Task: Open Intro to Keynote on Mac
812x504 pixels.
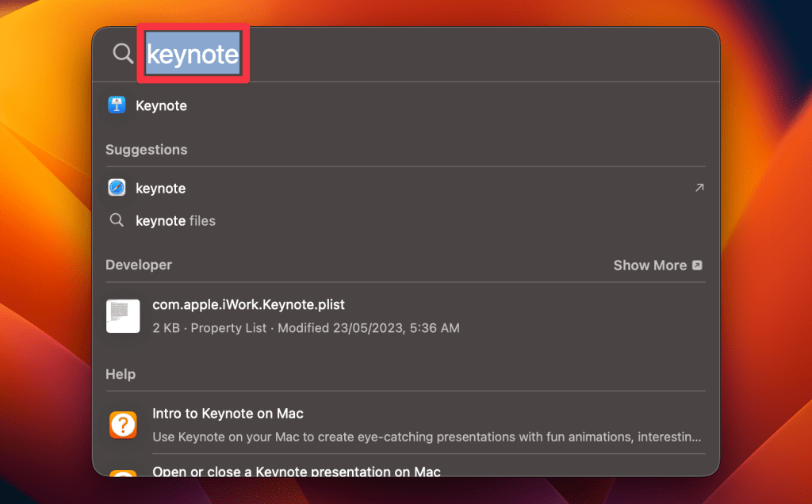Action: [x=228, y=414]
